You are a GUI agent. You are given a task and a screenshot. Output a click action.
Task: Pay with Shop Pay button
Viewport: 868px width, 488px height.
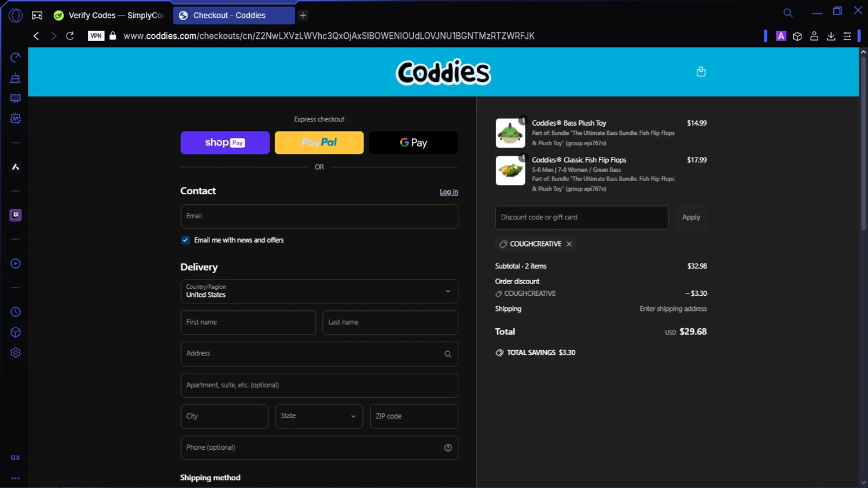pyautogui.click(x=225, y=142)
